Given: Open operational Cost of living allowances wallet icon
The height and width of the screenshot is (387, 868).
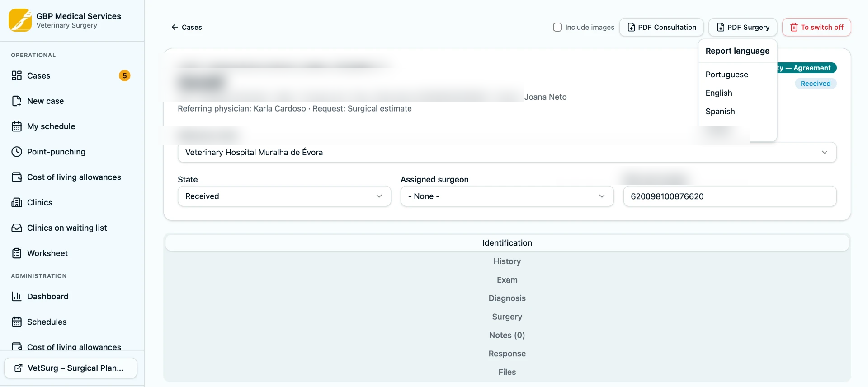Looking at the screenshot, I should click(17, 177).
